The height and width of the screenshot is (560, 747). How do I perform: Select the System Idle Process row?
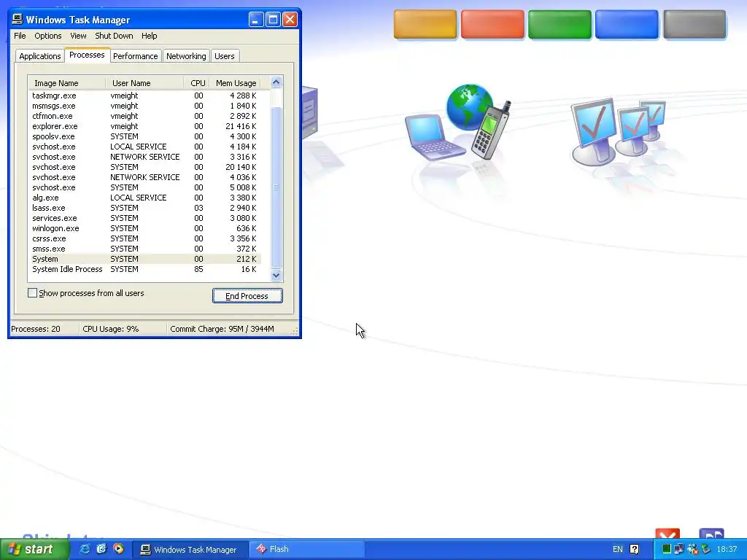tap(145, 270)
